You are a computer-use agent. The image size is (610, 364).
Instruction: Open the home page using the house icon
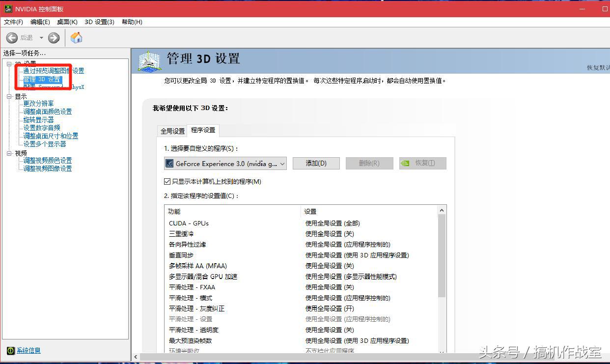click(76, 37)
